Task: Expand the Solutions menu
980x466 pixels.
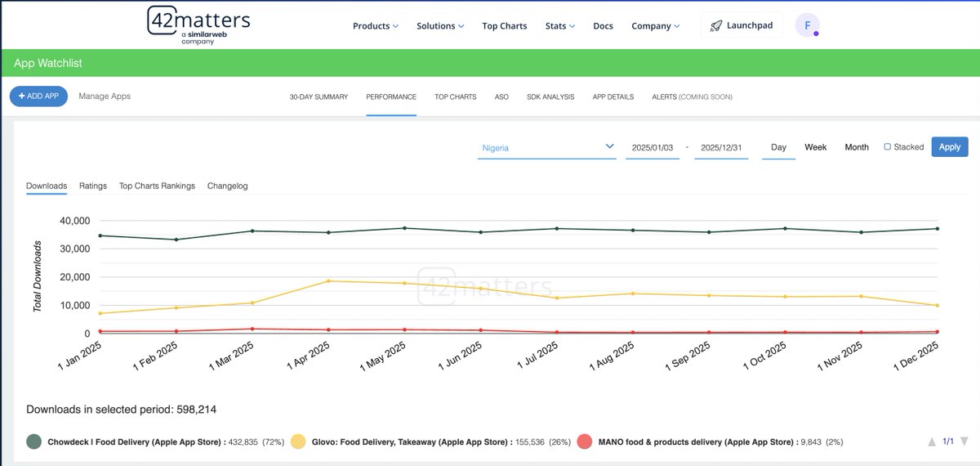Action: click(x=440, y=26)
